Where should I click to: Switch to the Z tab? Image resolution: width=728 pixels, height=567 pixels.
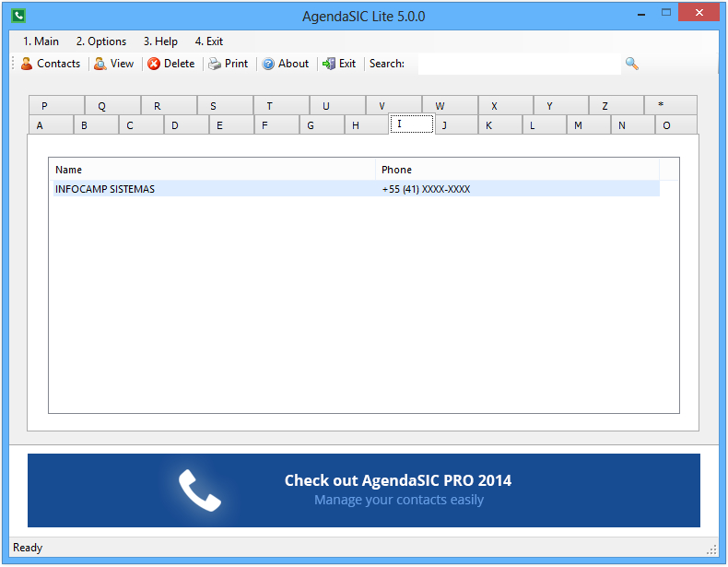616,105
